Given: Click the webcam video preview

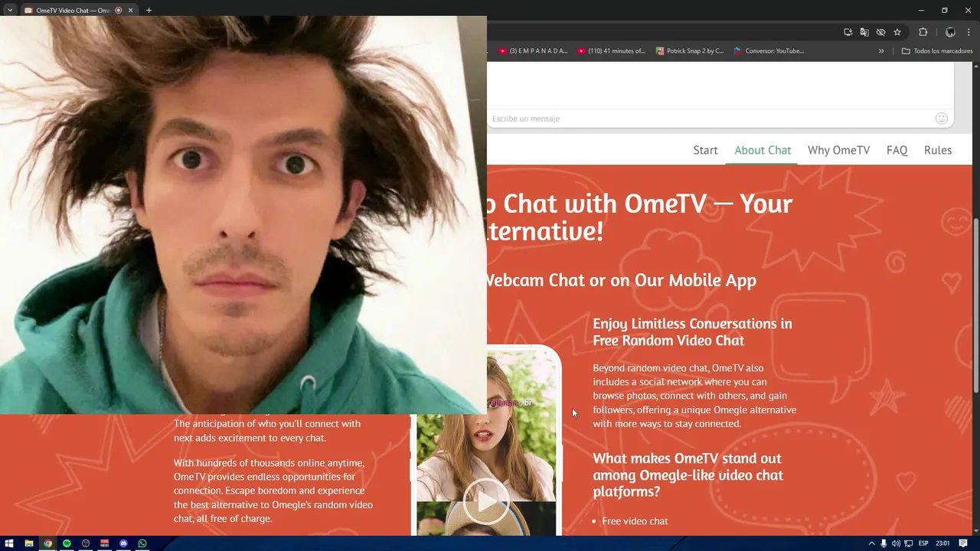Looking at the screenshot, I should (243, 215).
